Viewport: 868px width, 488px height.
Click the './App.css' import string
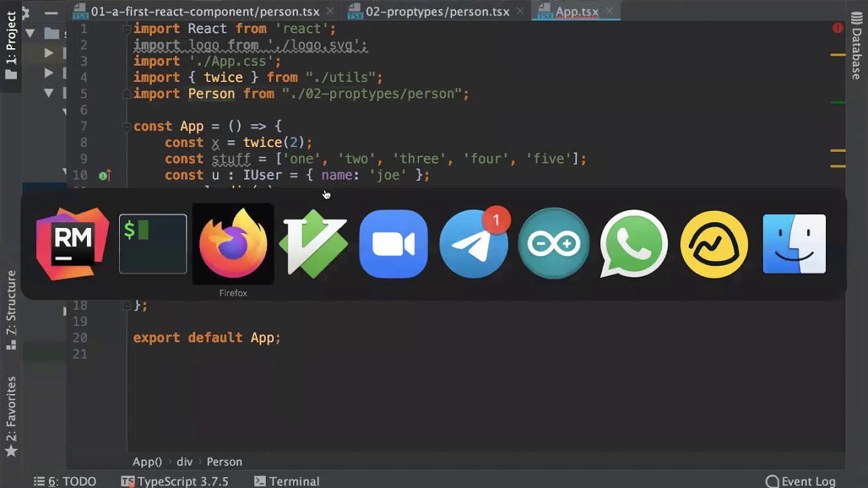click(x=231, y=62)
